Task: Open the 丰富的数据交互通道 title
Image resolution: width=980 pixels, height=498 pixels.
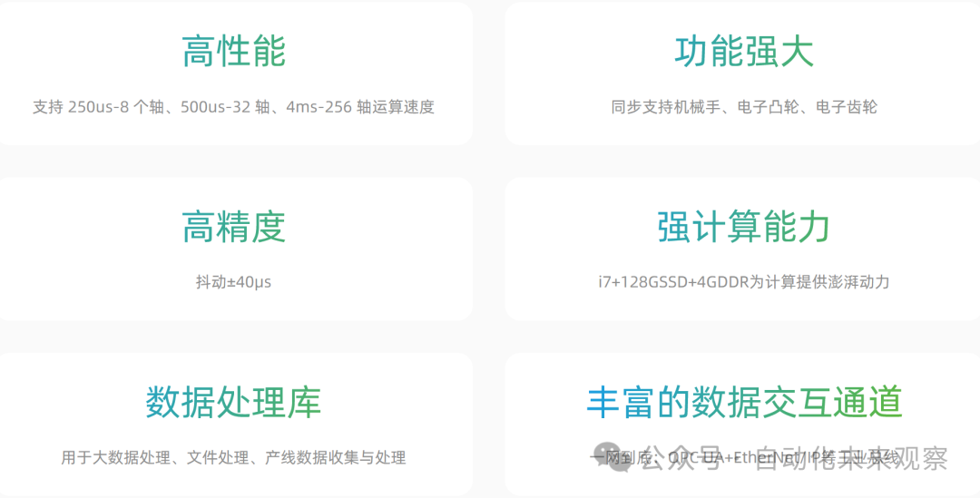Action: [744, 402]
